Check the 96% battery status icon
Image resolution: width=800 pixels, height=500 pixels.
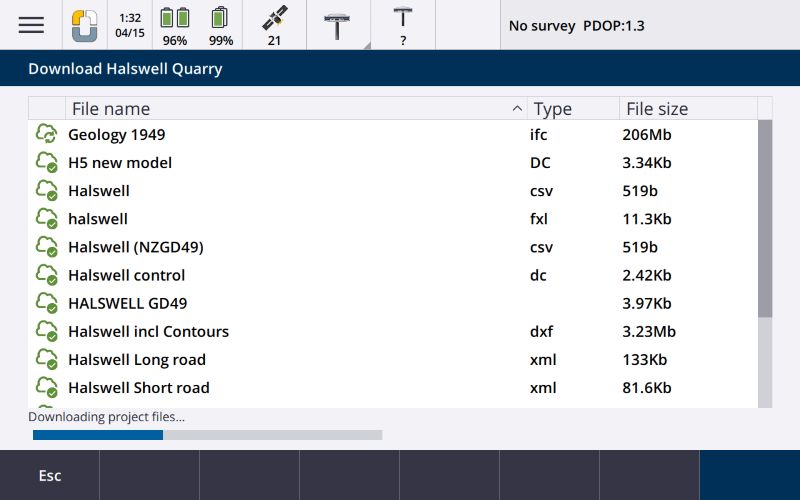point(175,25)
